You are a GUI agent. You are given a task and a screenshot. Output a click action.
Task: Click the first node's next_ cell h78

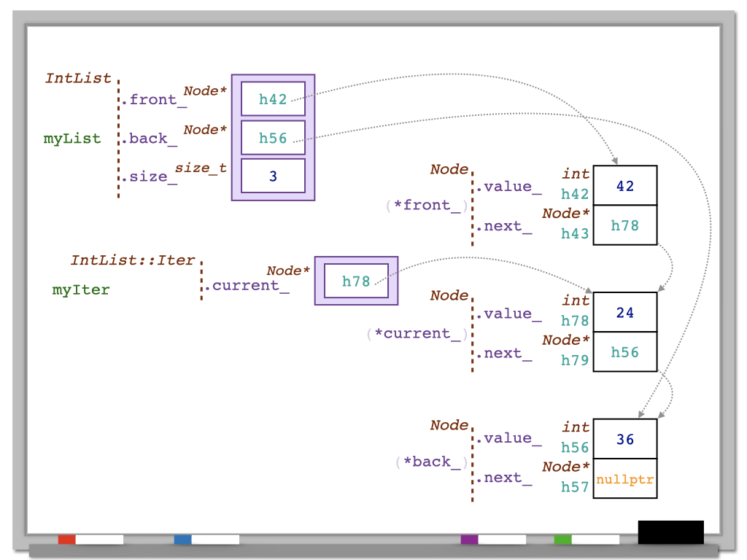click(x=625, y=225)
